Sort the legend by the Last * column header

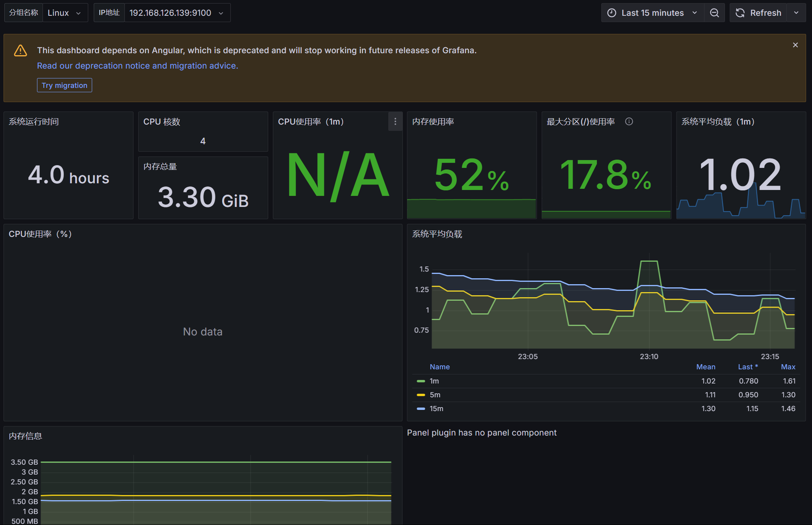748,367
